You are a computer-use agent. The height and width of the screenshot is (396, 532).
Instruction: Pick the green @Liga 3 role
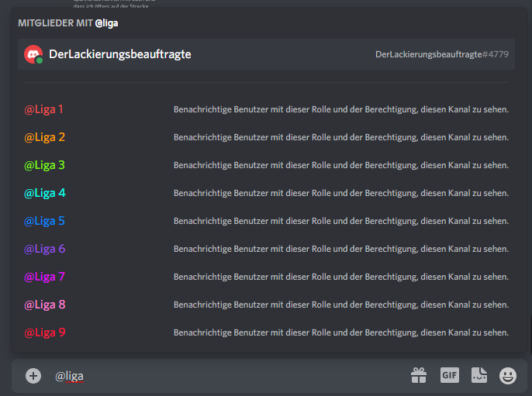click(44, 165)
